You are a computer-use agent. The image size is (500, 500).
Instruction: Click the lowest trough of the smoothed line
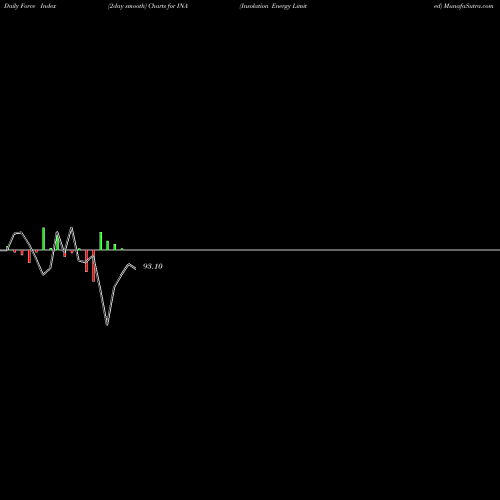tap(107, 324)
